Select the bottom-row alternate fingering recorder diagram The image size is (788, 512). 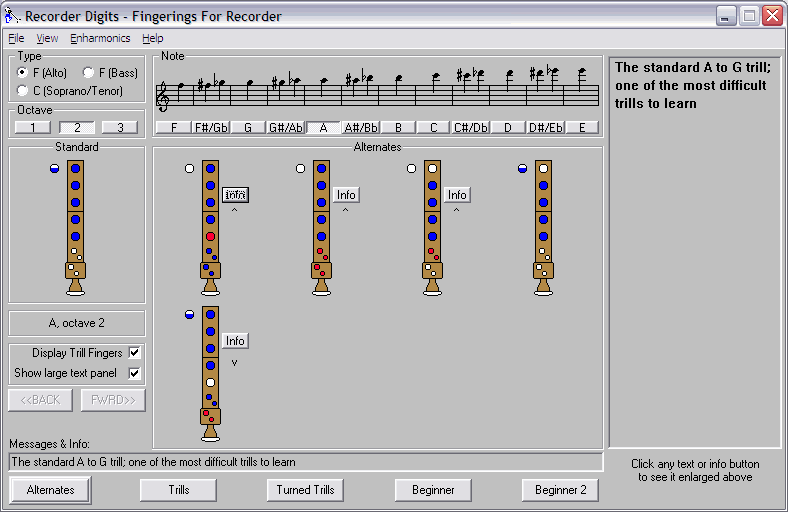(x=210, y=372)
